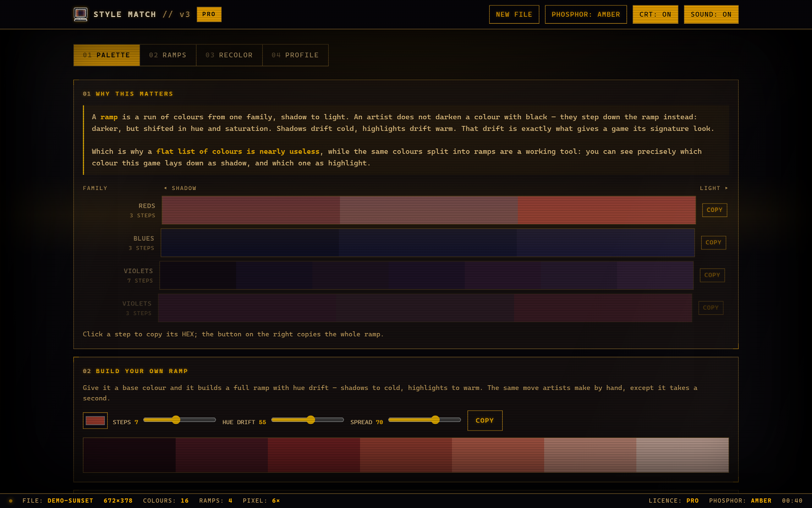
Task: Copy the fifth step of the built ramp
Action: tap(498, 455)
